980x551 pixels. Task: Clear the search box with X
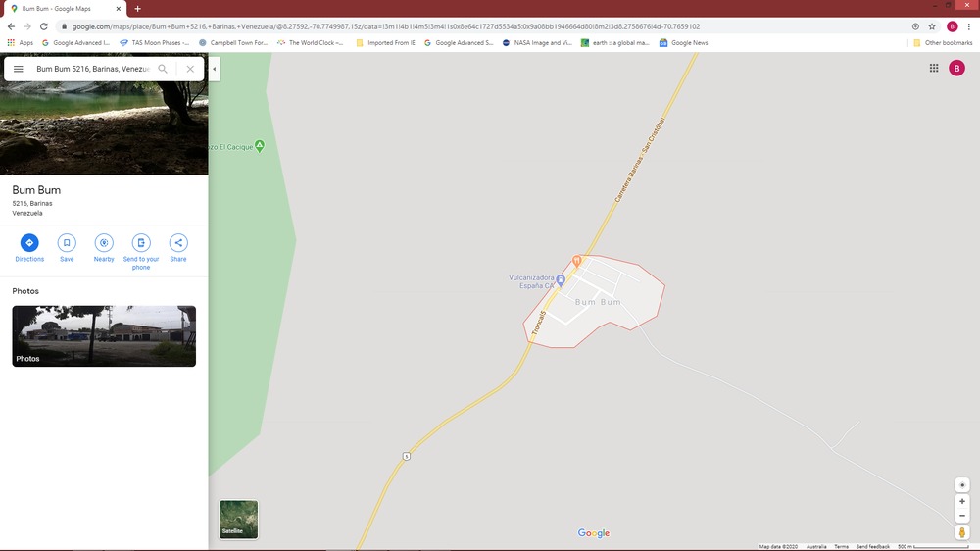click(x=190, y=69)
